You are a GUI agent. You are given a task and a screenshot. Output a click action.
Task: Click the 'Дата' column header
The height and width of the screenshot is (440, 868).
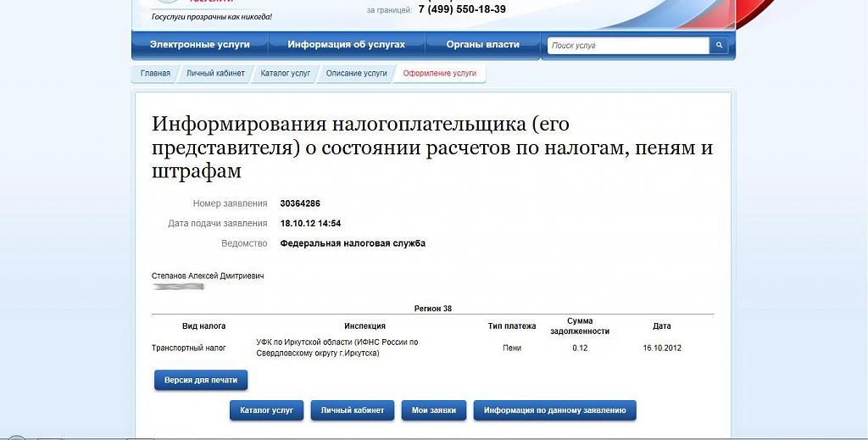pyautogui.click(x=661, y=326)
